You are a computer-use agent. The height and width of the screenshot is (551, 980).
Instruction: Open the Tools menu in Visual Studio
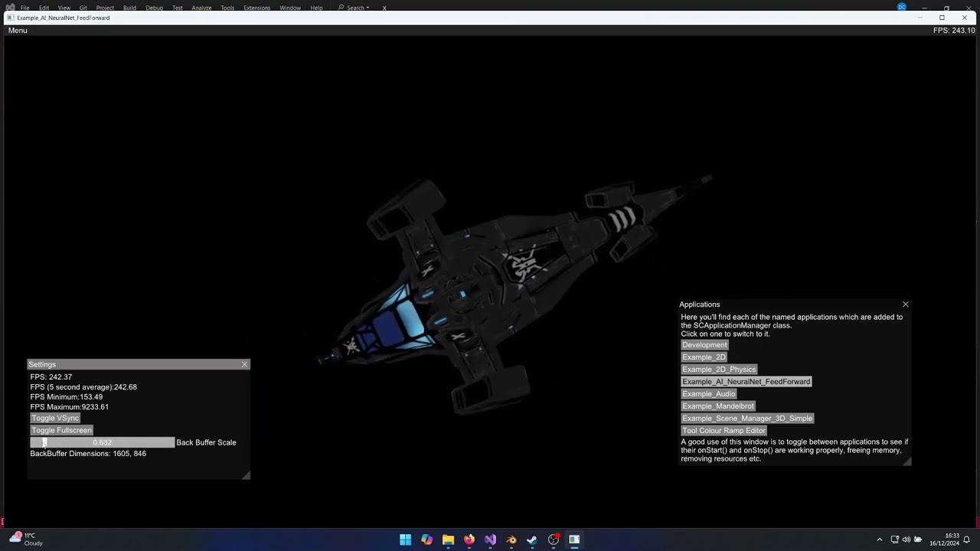coord(227,8)
